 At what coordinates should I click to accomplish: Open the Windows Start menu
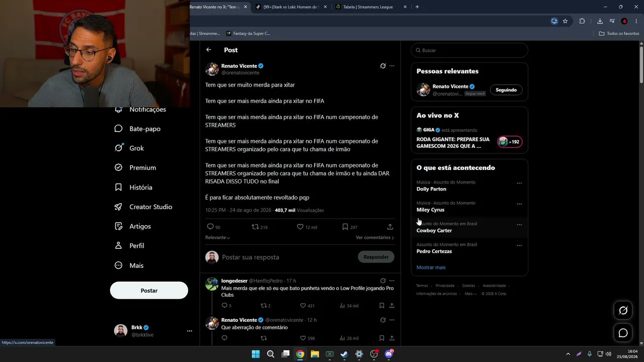pyautogui.click(x=256, y=354)
